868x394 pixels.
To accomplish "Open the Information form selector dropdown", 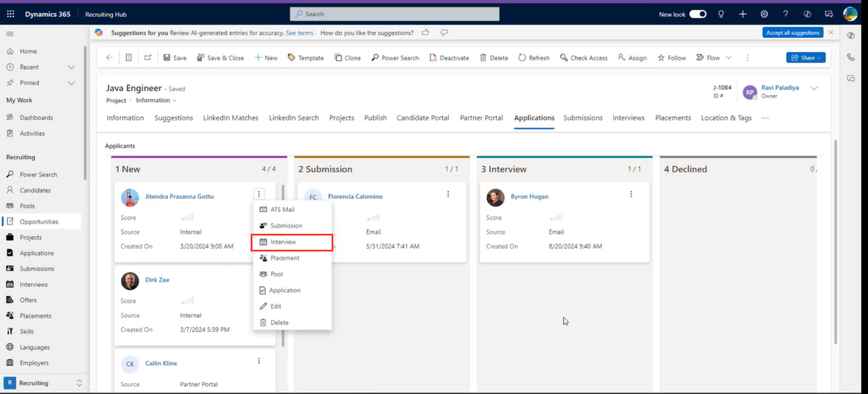I will pos(156,100).
